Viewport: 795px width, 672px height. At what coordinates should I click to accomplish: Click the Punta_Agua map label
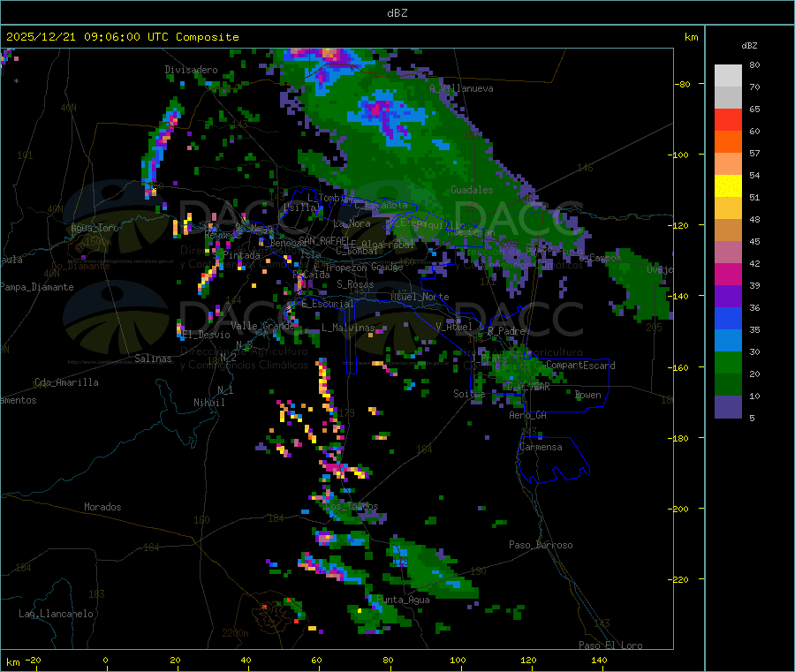pyautogui.click(x=403, y=600)
